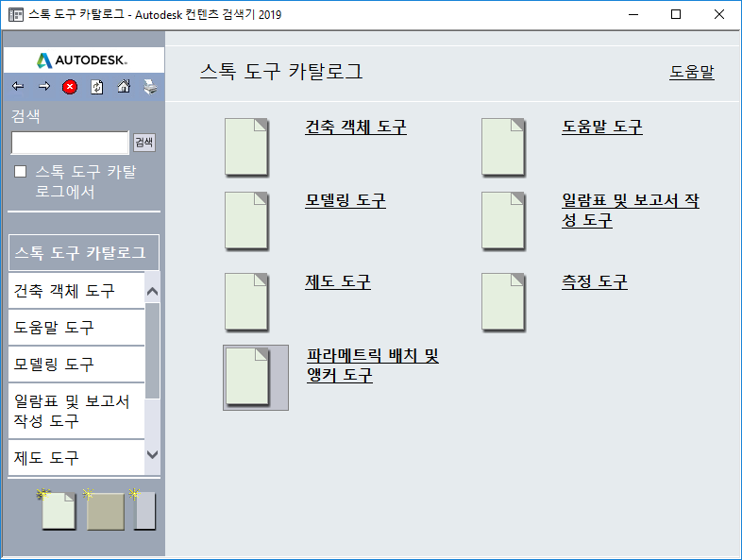Screen dimensions: 742x560
Task: Open the 측정 도구 link
Action: pos(595,281)
